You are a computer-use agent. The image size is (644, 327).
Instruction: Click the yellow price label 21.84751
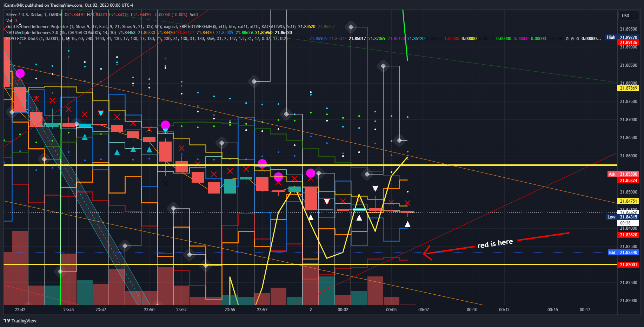pos(628,201)
